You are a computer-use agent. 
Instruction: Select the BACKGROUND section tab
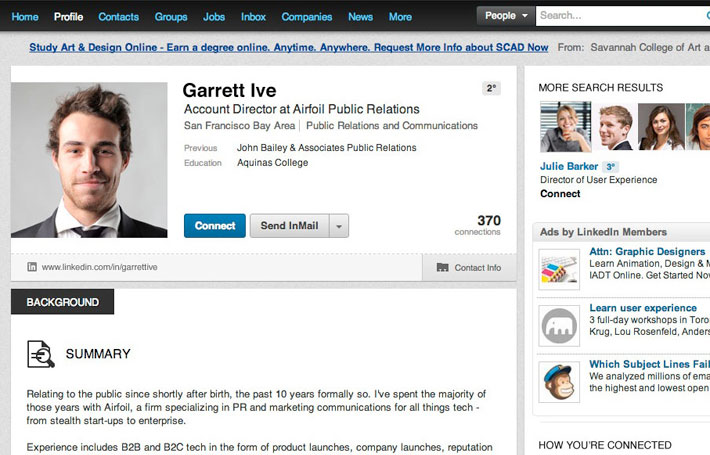pos(62,302)
